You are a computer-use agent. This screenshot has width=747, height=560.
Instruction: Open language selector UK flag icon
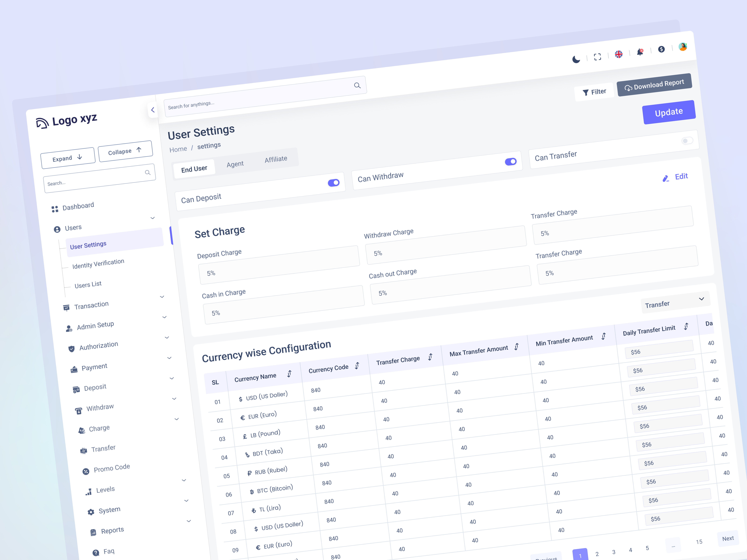[x=619, y=54]
